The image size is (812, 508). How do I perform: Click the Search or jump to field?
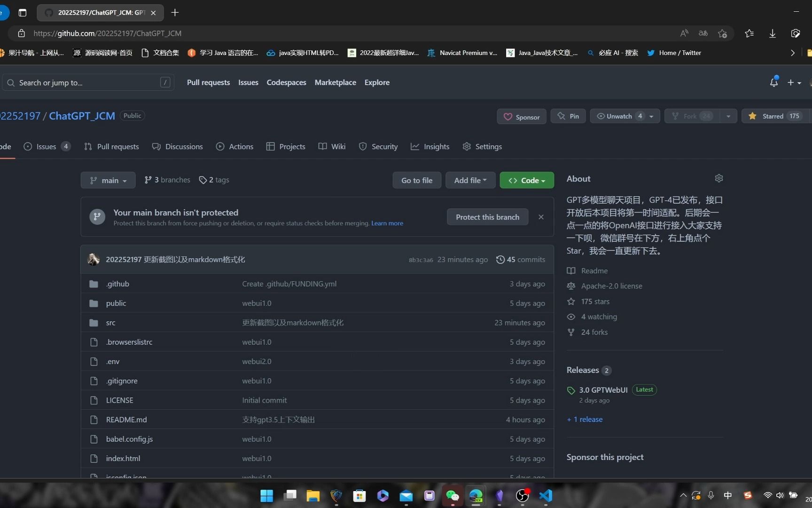tap(87, 82)
